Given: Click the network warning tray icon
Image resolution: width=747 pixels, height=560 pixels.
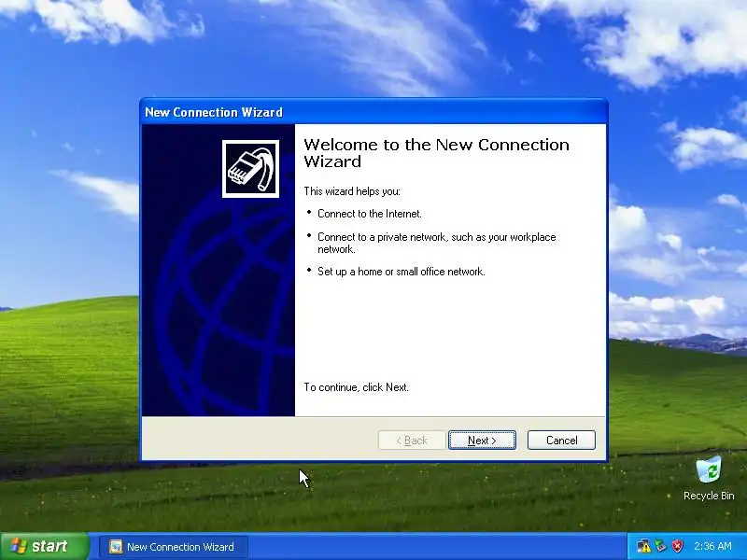Looking at the screenshot, I should [643, 546].
